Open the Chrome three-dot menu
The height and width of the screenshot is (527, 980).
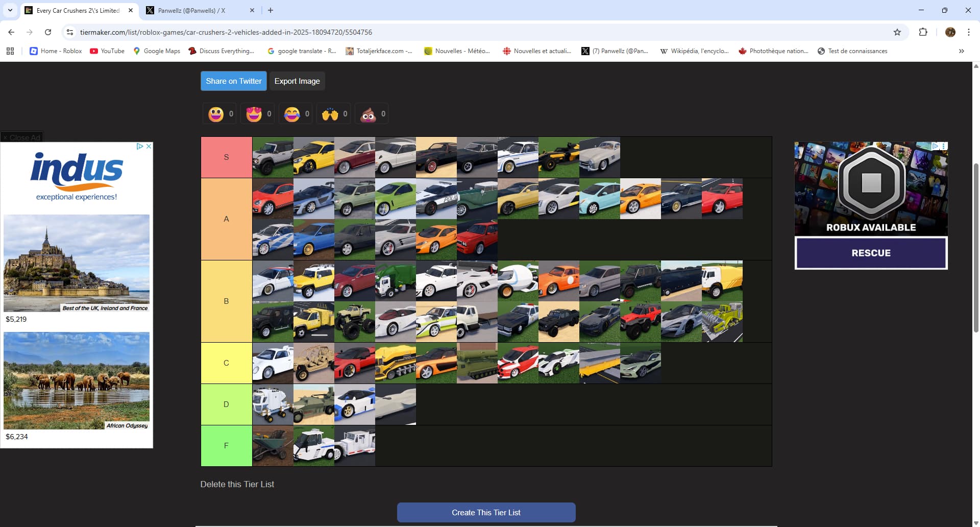pos(968,32)
